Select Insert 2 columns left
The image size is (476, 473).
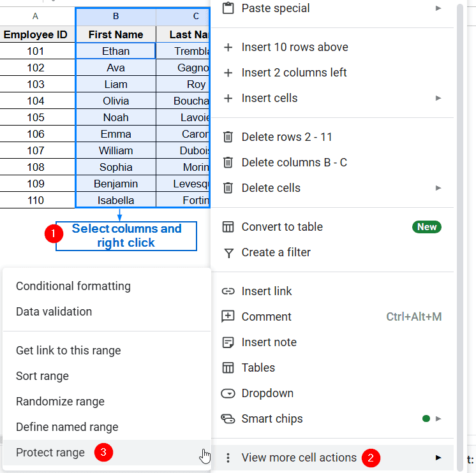332,73
